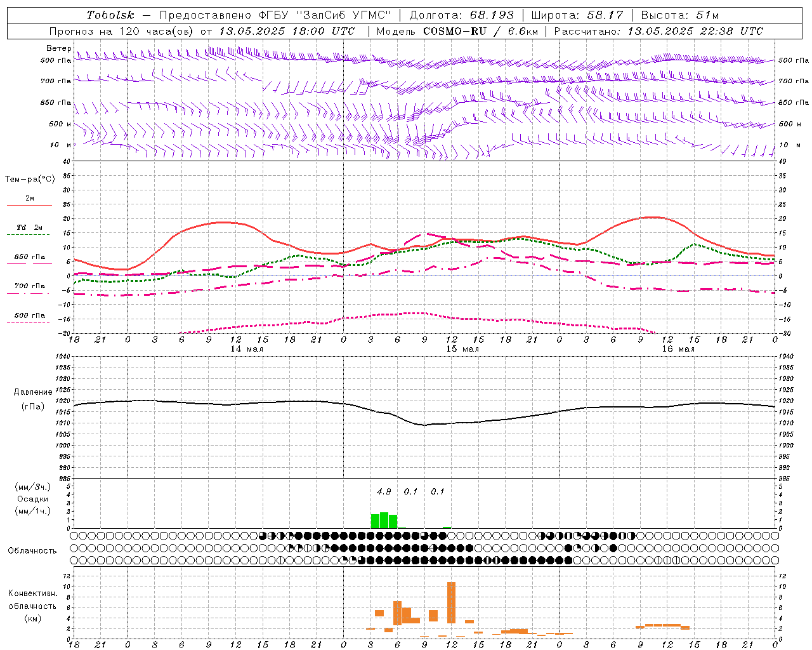This screenshot has height=650, width=812.
Task: Click the 'Ветер' wind panel label
Action: (x=58, y=48)
